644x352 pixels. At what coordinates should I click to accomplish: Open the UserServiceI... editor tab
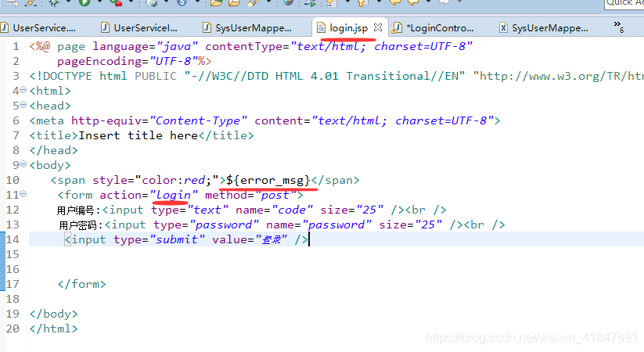(x=139, y=28)
